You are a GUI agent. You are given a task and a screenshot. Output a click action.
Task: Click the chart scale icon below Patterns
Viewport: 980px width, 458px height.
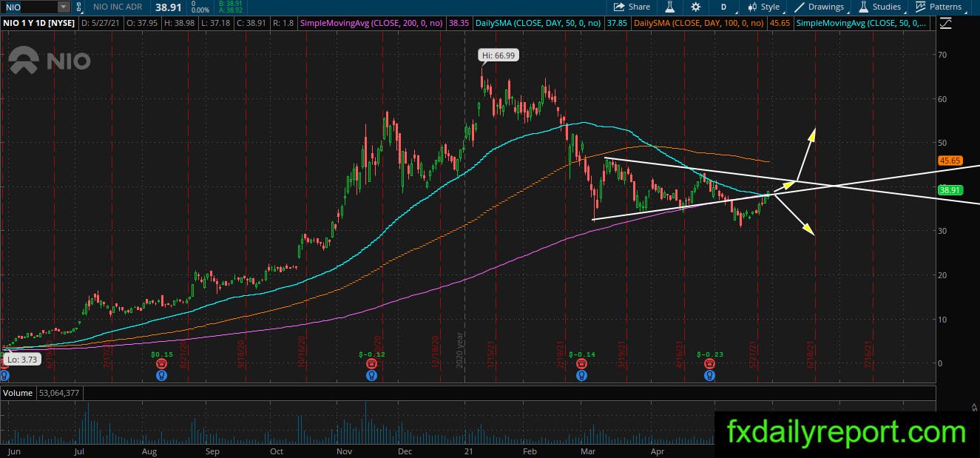coord(944,24)
